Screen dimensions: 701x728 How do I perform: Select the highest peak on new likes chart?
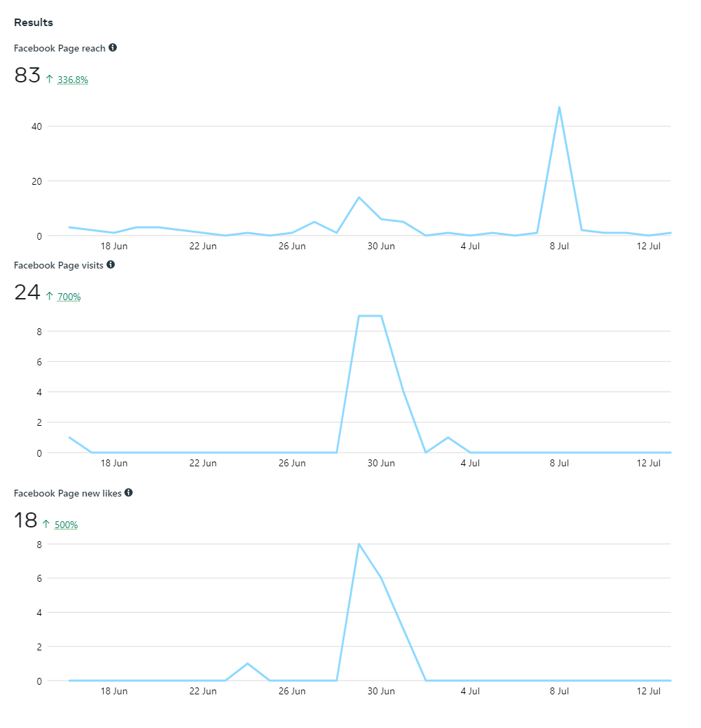(x=359, y=544)
